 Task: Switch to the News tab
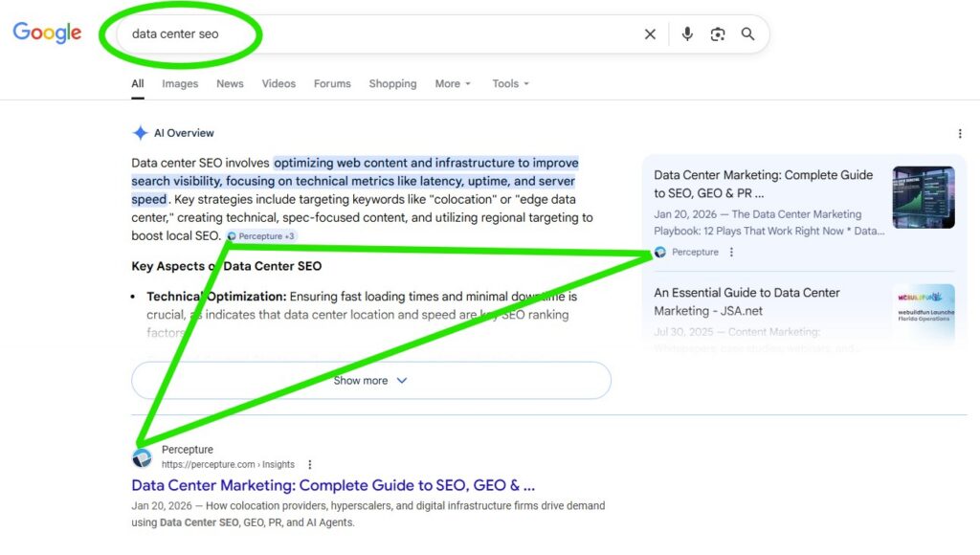(x=230, y=84)
